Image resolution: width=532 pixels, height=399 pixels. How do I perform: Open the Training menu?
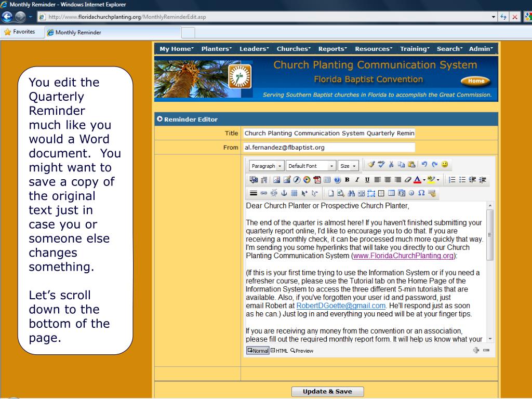(415, 49)
